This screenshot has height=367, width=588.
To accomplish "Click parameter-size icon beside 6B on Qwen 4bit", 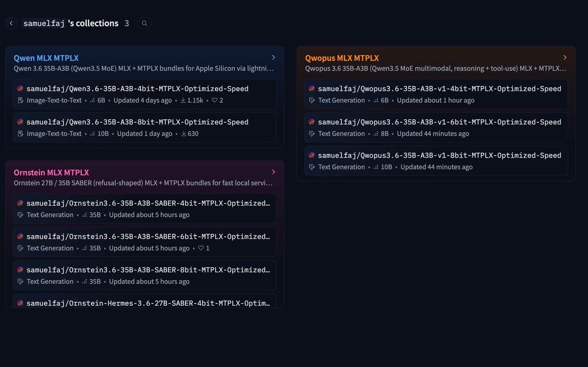I will 92,100.
